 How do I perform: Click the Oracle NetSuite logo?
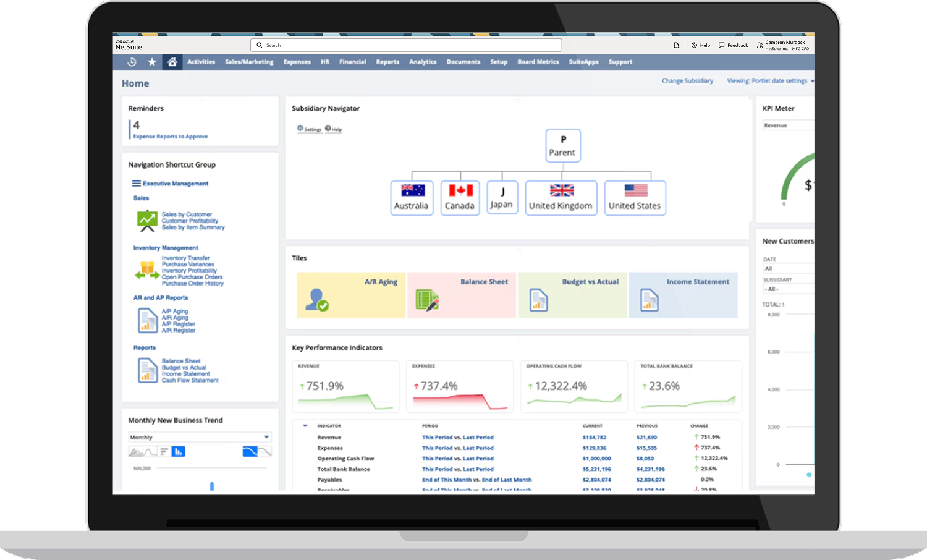[x=129, y=45]
